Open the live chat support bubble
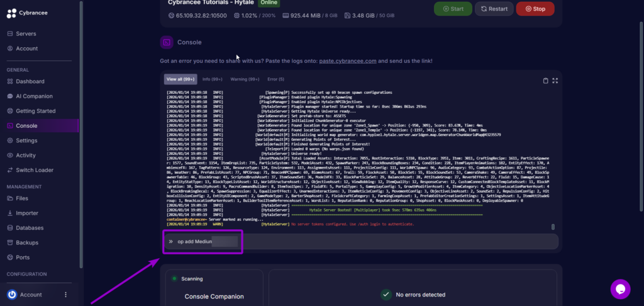Image resolution: width=644 pixels, height=306 pixels. click(x=620, y=289)
